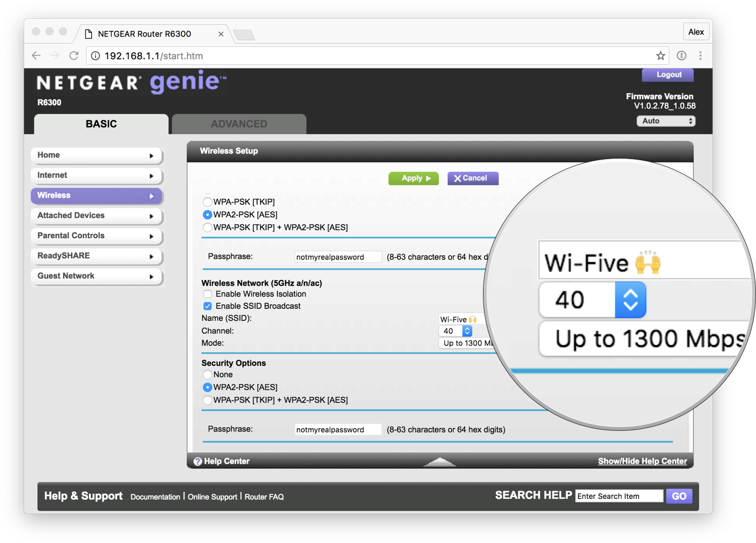Click the Name (SSID) field with Wi-Five

coord(462,319)
